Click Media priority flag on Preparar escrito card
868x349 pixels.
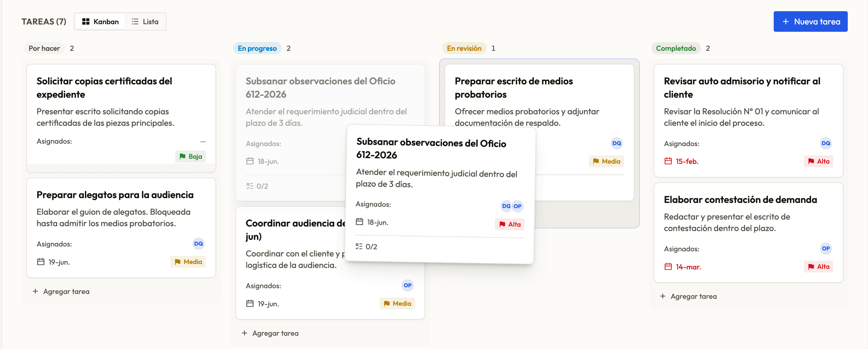tap(606, 161)
